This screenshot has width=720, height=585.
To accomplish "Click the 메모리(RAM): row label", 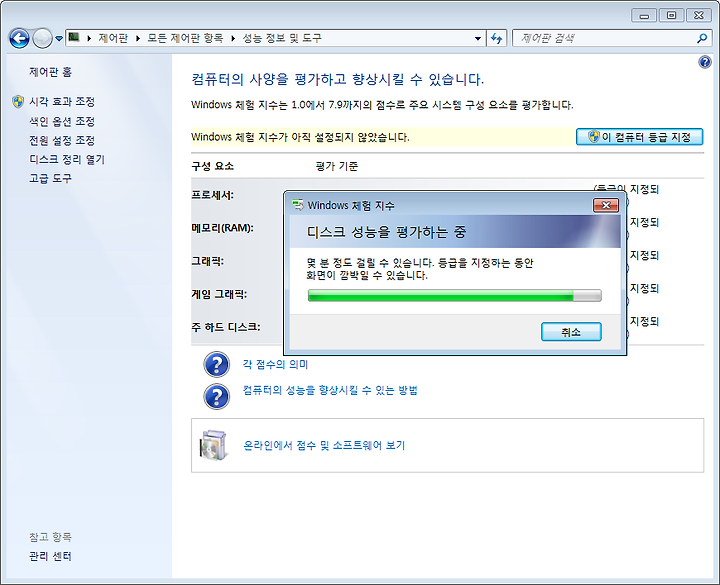I will 222,228.
